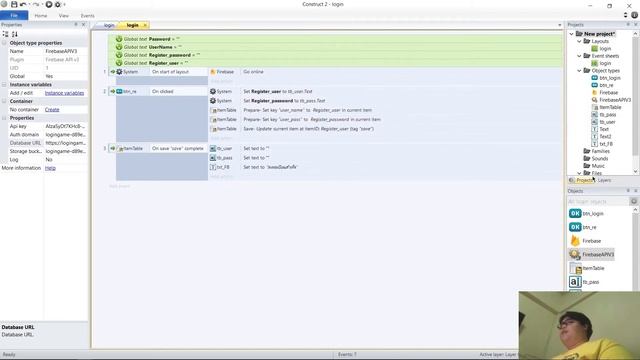Collapse Container section in Properties

pos(4,101)
